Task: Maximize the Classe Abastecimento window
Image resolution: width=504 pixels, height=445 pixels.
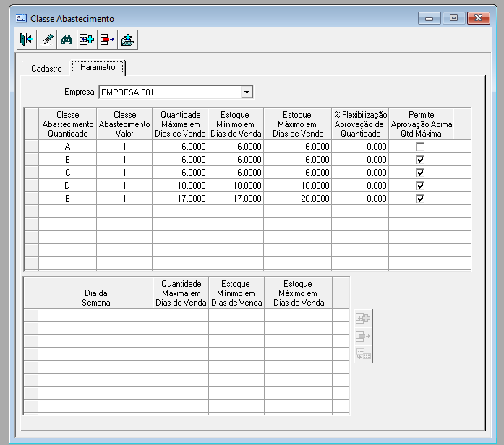Action: [x=453, y=18]
